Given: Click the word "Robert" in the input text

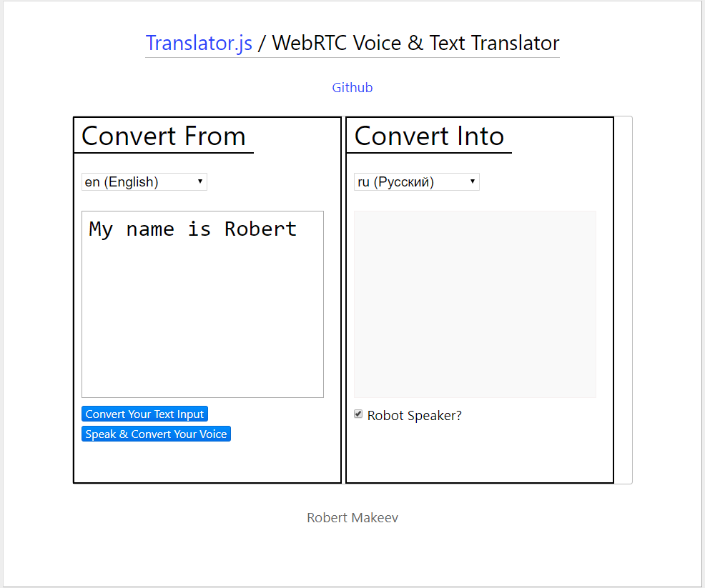Looking at the screenshot, I should 260,229.
